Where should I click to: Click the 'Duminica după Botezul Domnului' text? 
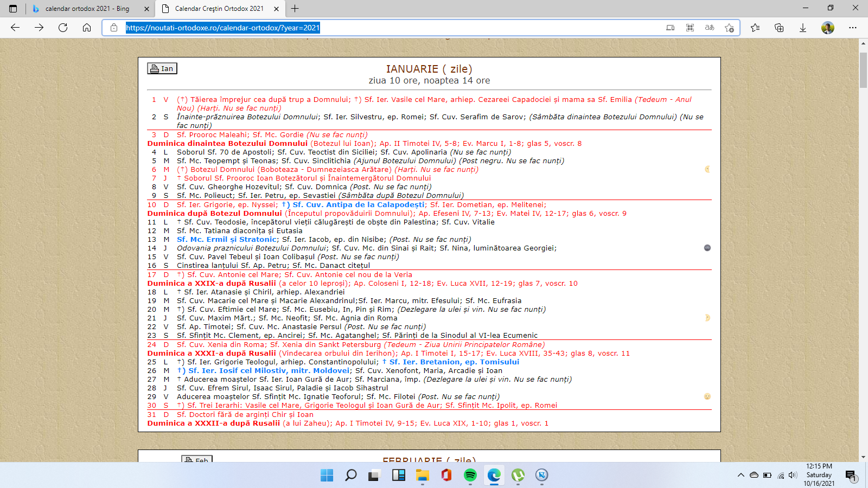(x=215, y=213)
